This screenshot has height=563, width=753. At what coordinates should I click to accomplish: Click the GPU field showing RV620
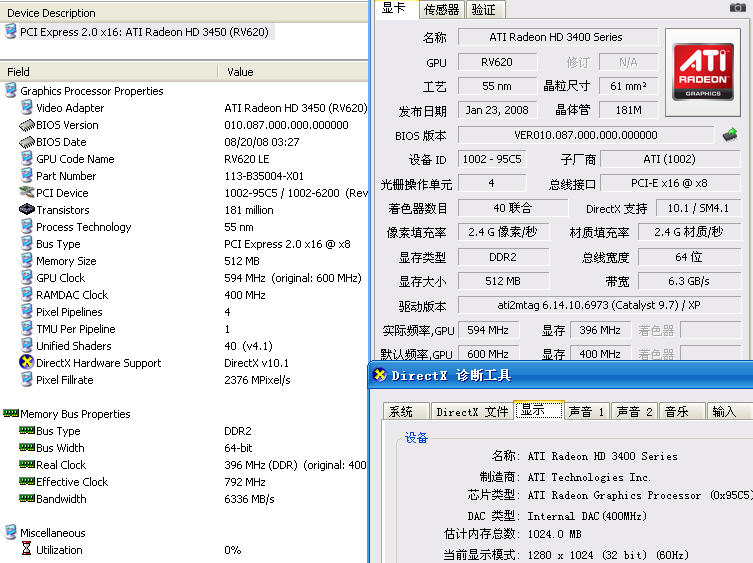click(497, 62)
